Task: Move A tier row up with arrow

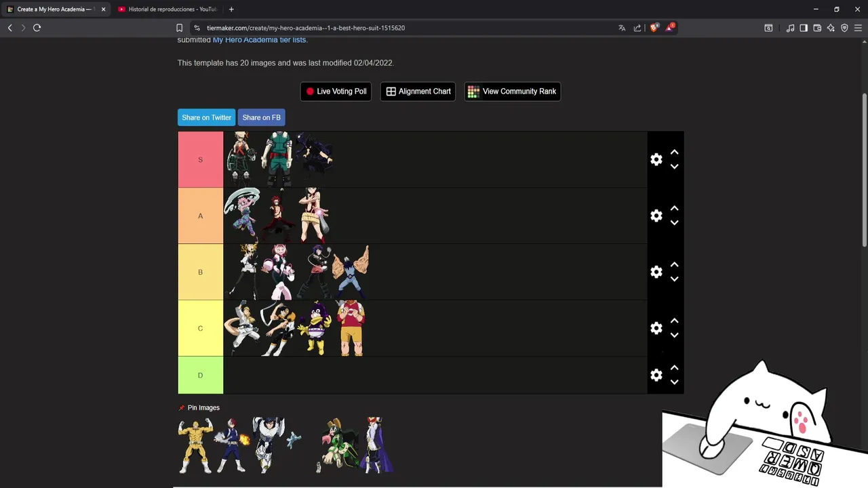Action: (x=674, y=209)
